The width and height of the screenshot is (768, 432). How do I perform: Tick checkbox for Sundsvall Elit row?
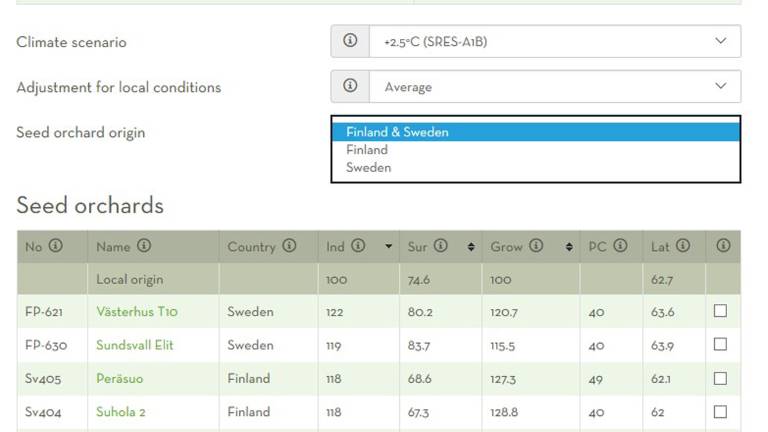(x=720, y=344)
